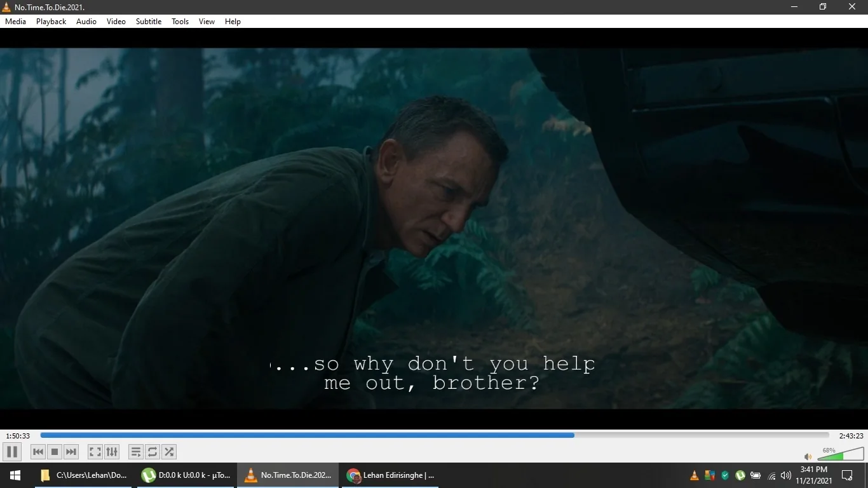Screen dimensions: 868x488
Task: Open the Audio menu
Action: (x=86, y=22)
